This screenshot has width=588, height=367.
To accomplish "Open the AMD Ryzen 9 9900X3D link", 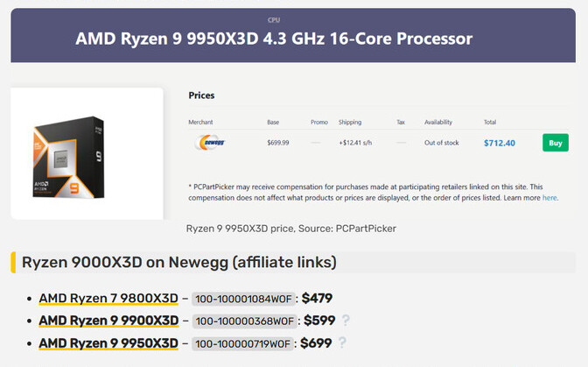I will pos(108,321).
